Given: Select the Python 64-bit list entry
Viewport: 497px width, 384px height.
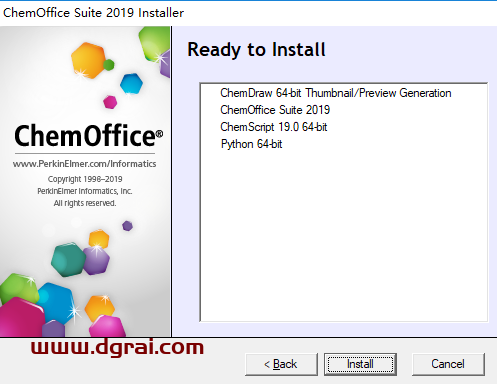Looking at the screenshot, I should [251, 144].
